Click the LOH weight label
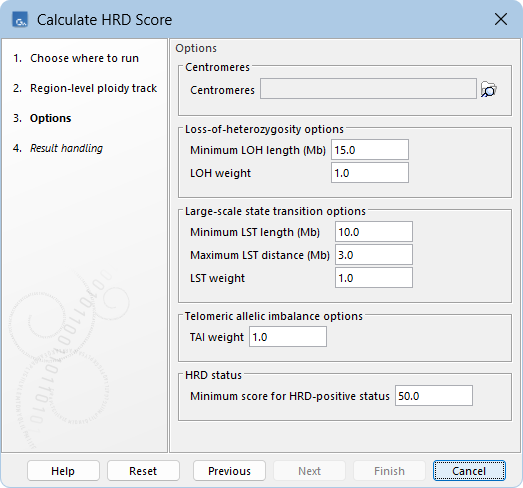Image resolution: width=523 pixels, height=488 pixels. coord(220,173)
